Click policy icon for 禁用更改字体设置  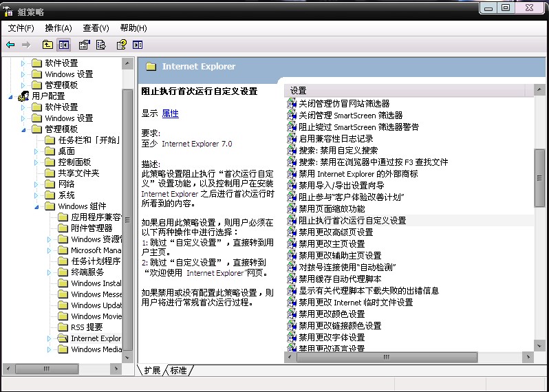pyautogui.click(x=292, y=338)
